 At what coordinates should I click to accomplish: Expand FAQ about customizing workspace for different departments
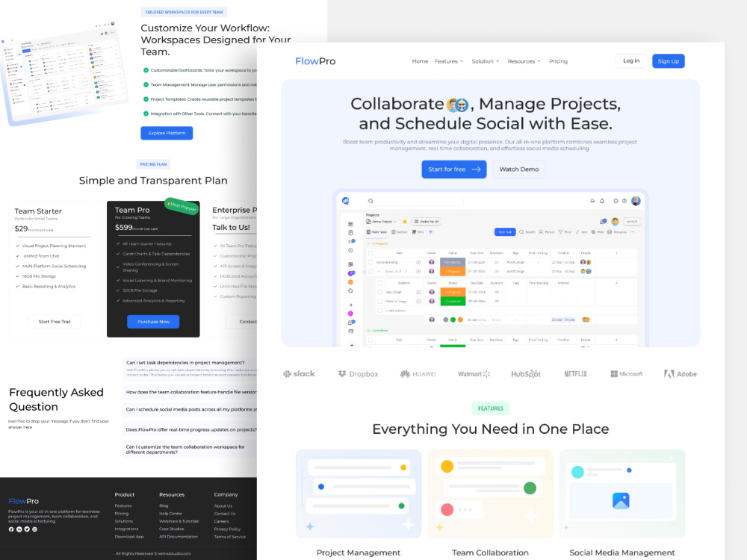pos(190,449)
